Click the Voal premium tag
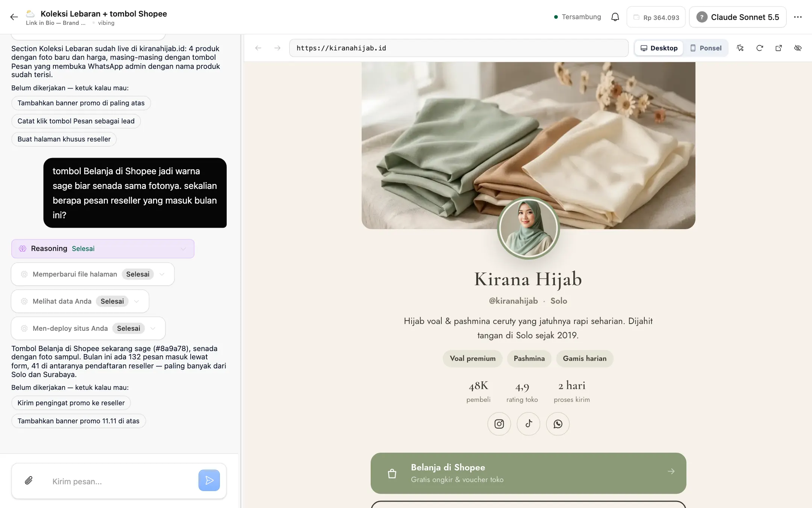Image resolution: width=812 pixels, height=508 pixels. click(473, 359)
